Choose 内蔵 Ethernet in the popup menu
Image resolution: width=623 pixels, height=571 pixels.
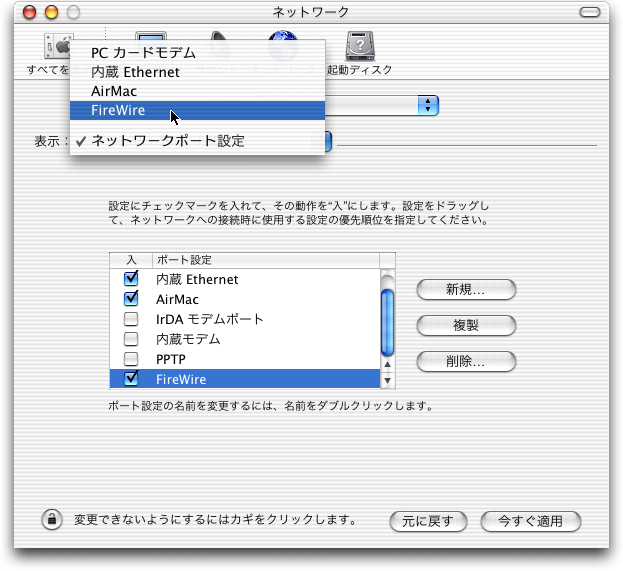pos(135,72)
